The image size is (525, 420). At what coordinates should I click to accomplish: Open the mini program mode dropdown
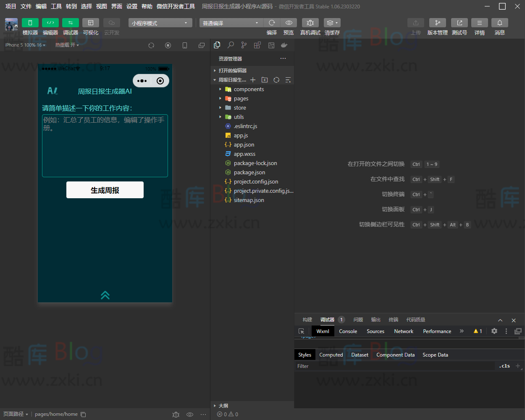point(160,23)
